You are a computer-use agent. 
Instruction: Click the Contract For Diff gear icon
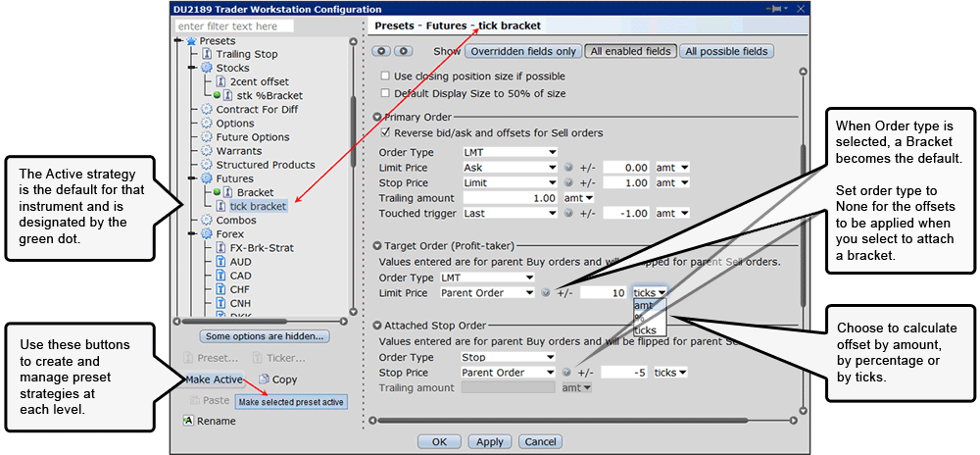[x=206, y=110]
